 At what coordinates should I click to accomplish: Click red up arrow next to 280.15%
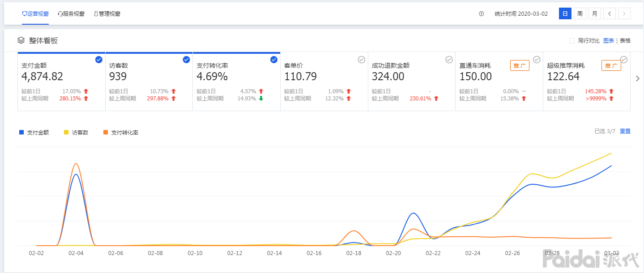(86, 99)
